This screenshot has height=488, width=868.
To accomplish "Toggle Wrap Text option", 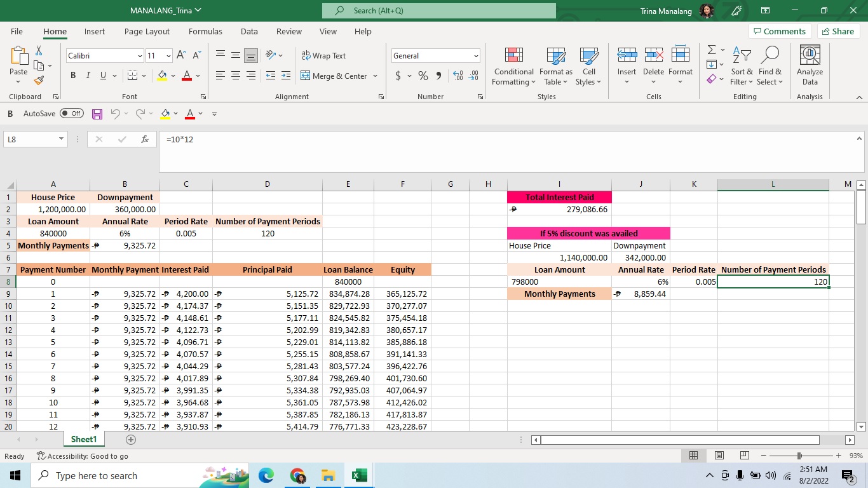I will [323, 56].
